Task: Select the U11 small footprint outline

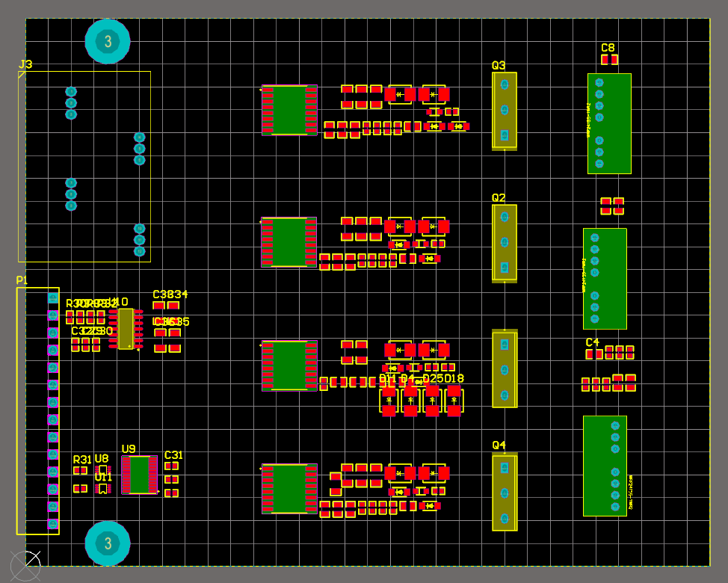Action: click(103, 488)
